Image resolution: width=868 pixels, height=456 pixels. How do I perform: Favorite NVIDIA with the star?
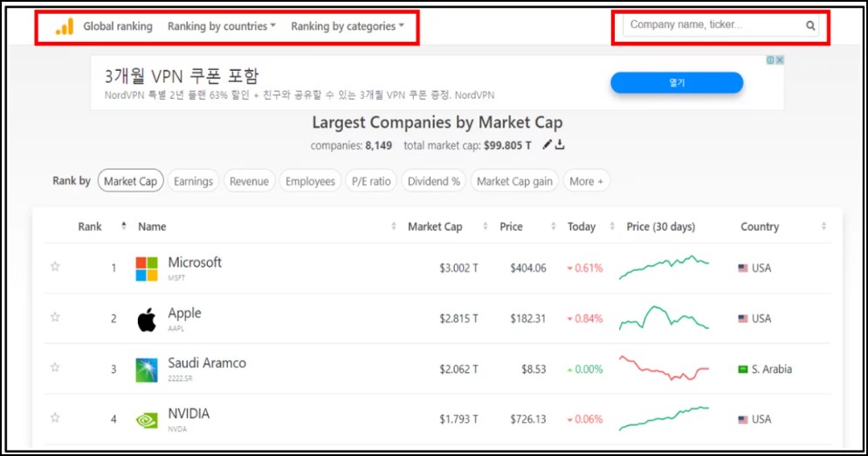[55, 418]
